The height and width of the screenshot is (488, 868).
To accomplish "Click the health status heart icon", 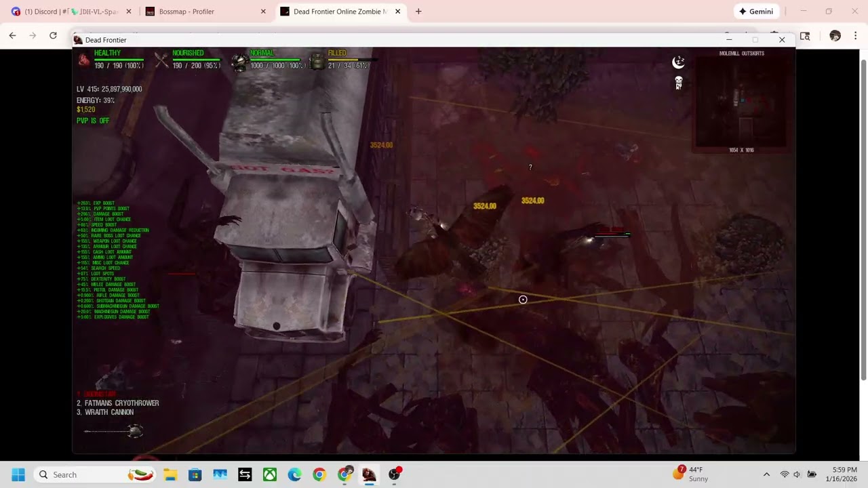I will 83,61.
